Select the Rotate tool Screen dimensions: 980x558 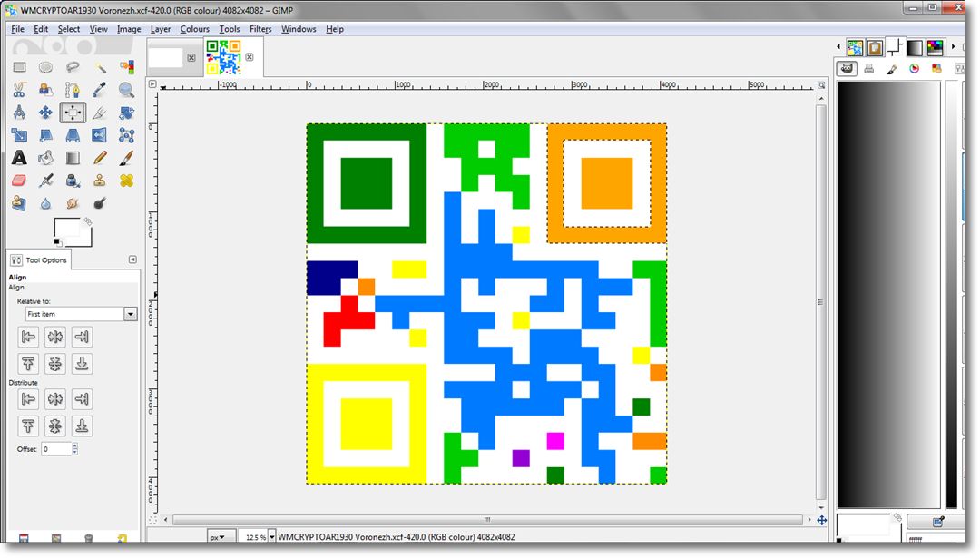[x=126, y=113]
